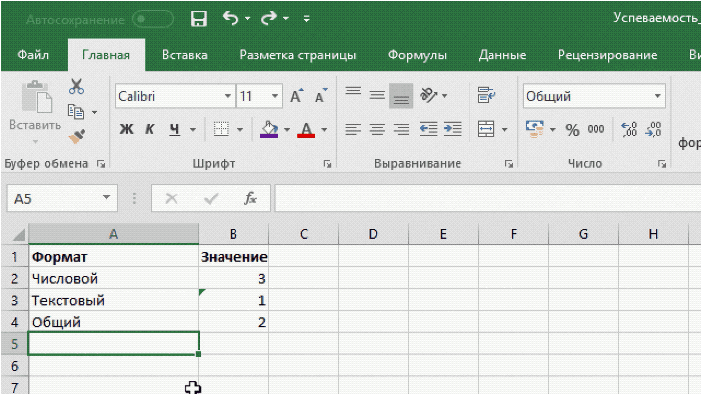
Task: Click Merge and Center icon
Action: [x=486, y=129]
